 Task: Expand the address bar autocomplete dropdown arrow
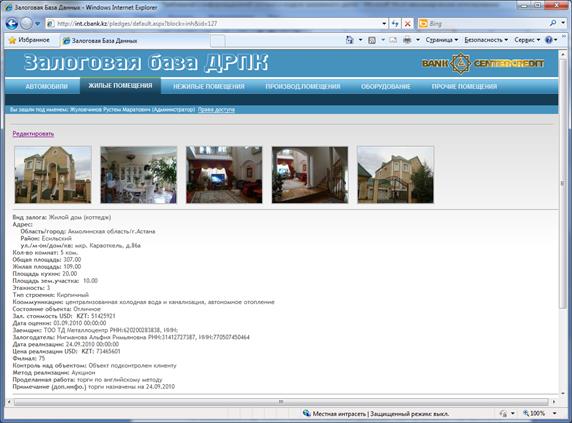point(384,24)
